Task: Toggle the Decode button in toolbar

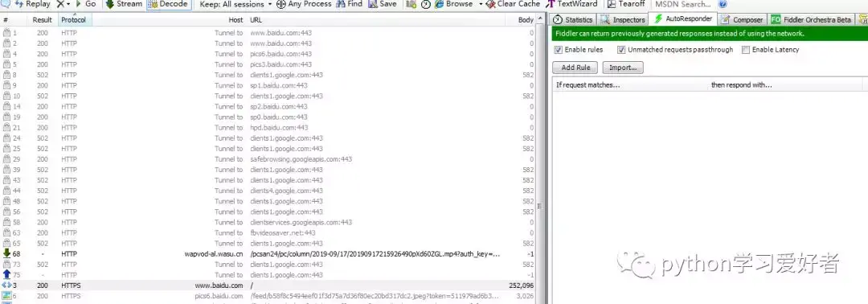Action: coord(169,4)
